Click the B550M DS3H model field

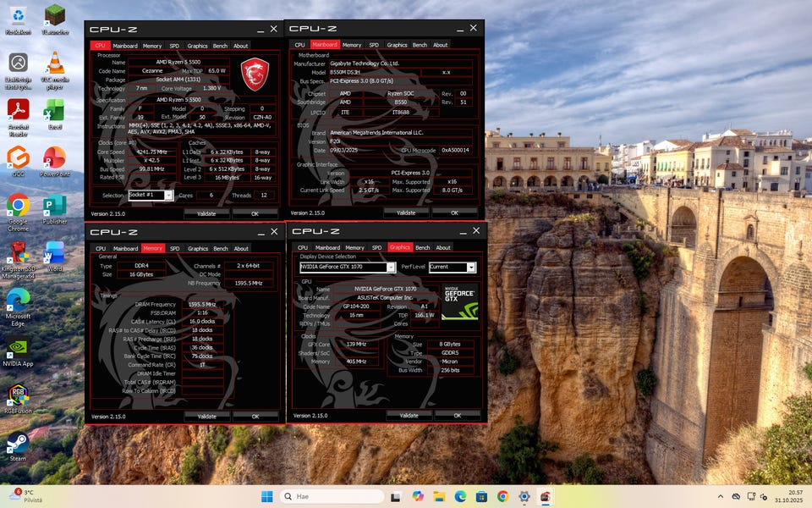pos(374,72)
